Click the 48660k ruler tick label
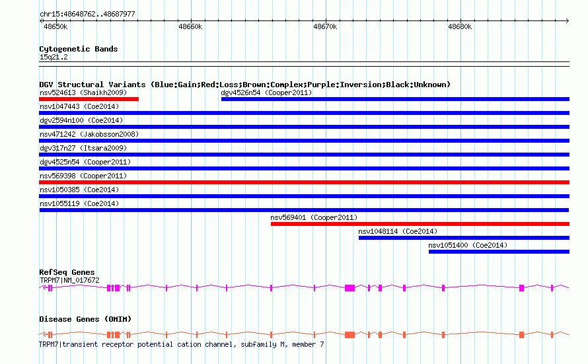 190,26
